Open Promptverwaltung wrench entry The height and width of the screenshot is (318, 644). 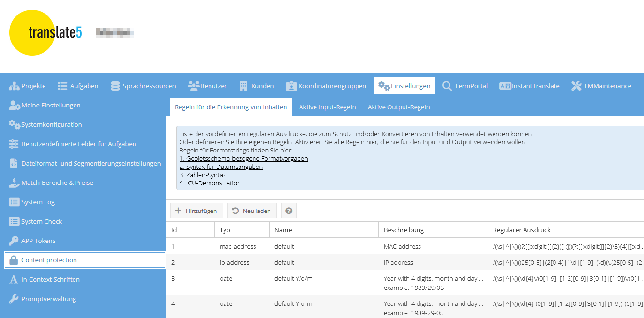[48, 299]
